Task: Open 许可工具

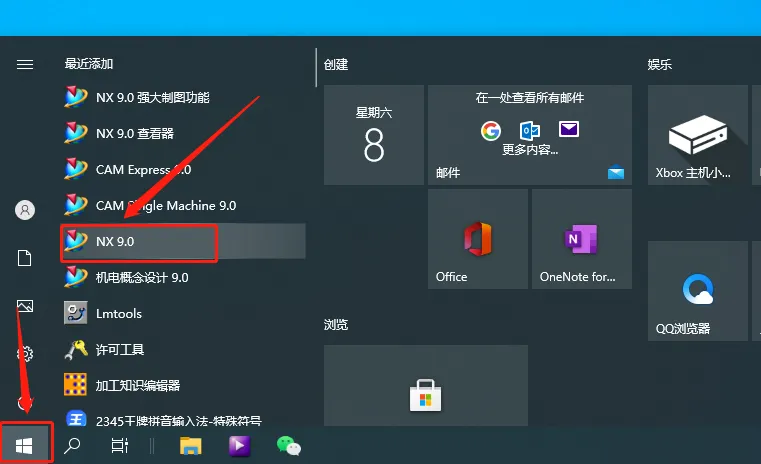Action: [182, 349]
